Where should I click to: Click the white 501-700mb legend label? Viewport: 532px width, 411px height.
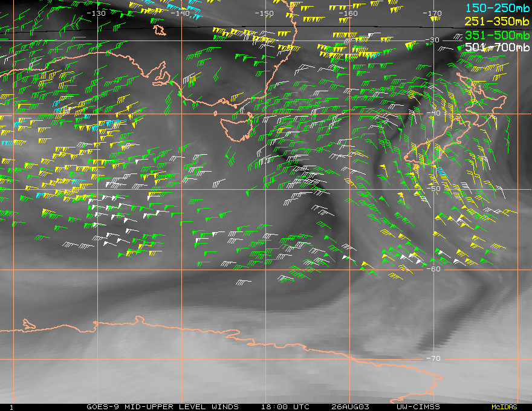coord(497,47)
